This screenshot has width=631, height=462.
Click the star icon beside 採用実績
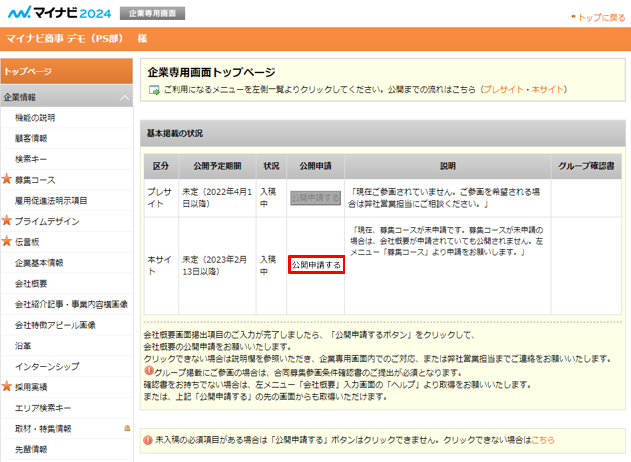[7, 386]
